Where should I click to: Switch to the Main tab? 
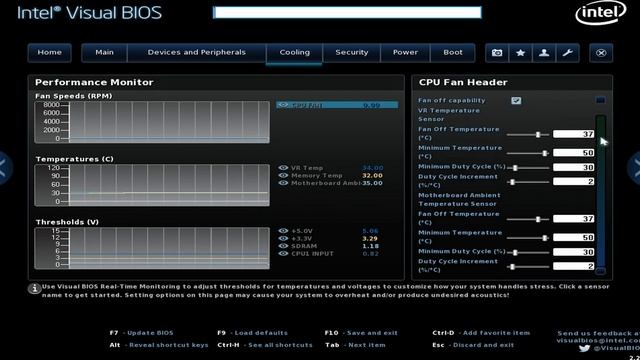pyautogui.click(x=104, y=53)
